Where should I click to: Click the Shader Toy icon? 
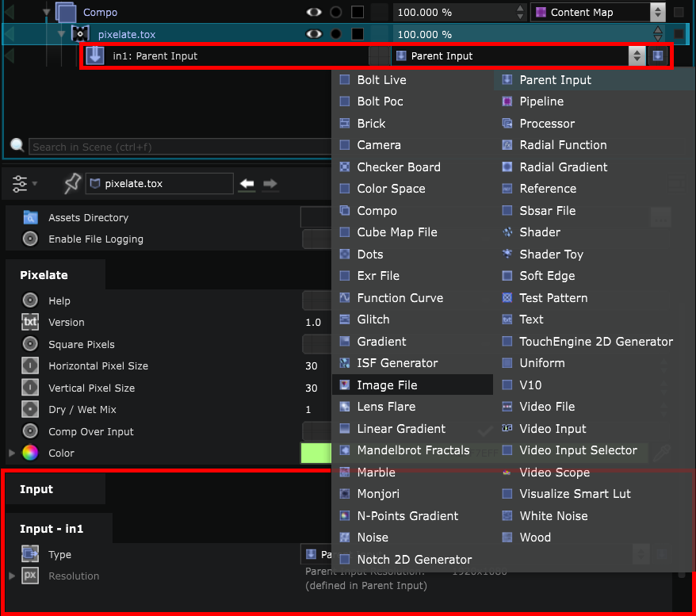click(507, 254)
